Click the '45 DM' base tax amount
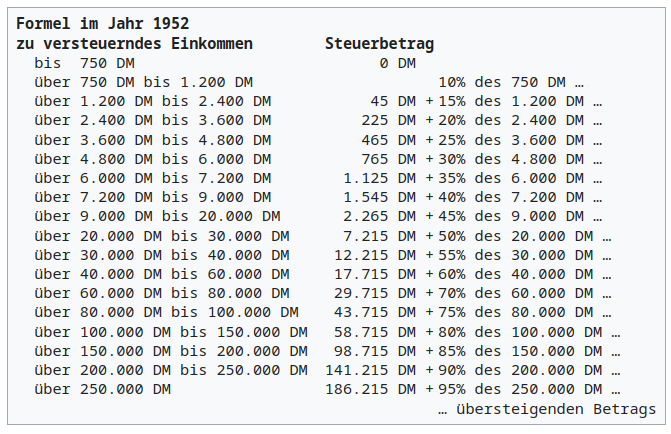The height and width of the screenshot is (434, 671). pyautogui.click(x=393, y=101)
